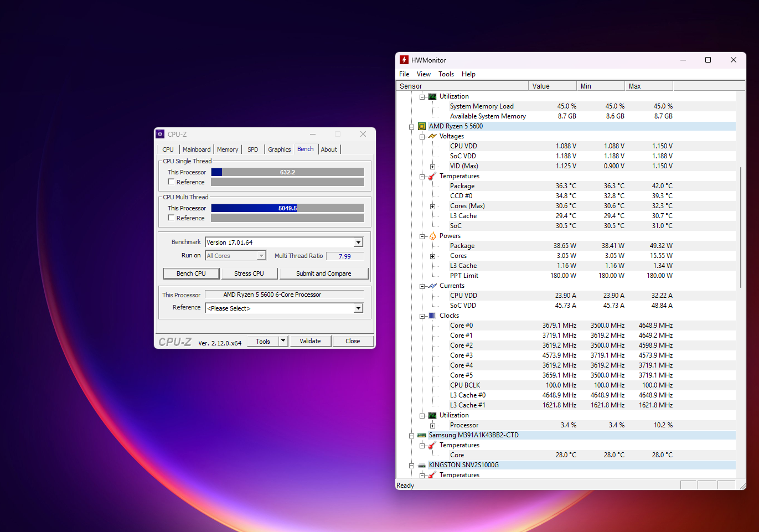Viewport: 759px width, 532px height.
Task: Enable Reference checkbox under CPU Multi Thread
Action: (171, 218)
